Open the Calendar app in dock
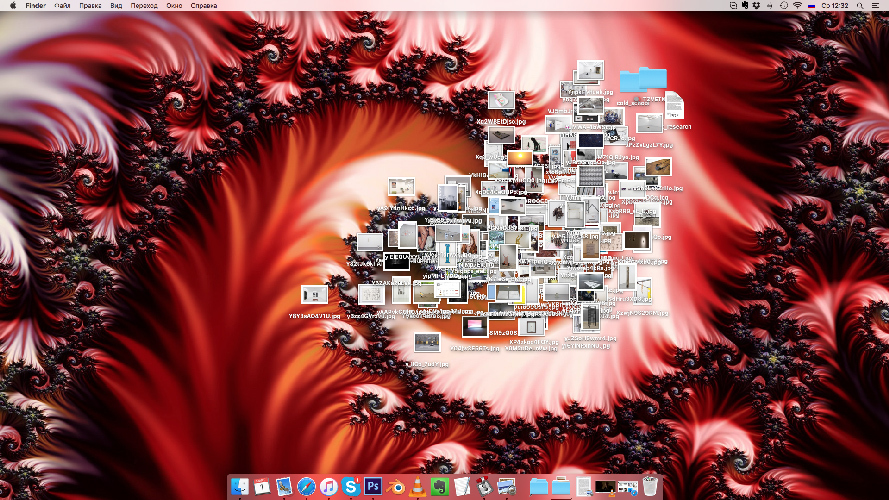This screenshot has height=500, width=889. [x=262, y=487]
